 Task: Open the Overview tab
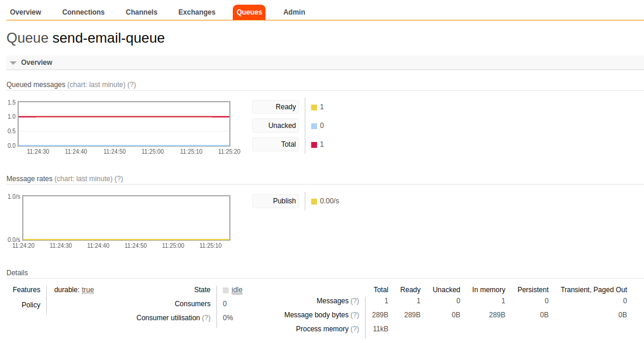pyautogui.click(x=26, y=12)
